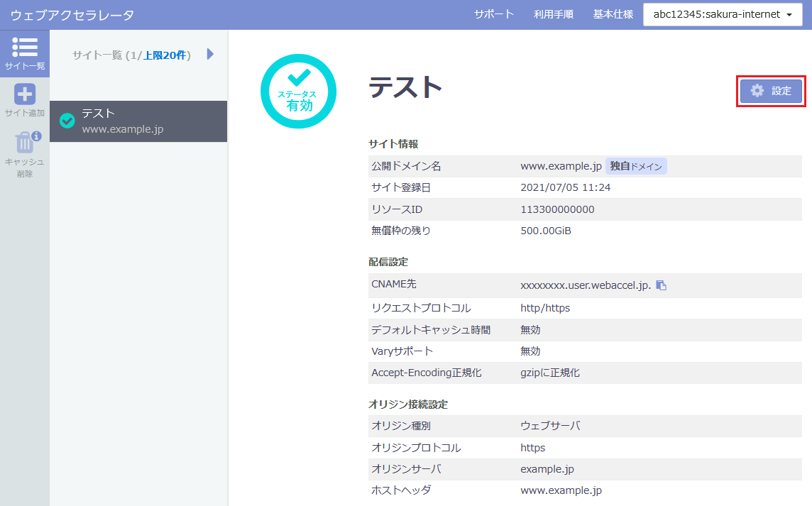Click the 独自ドメイン badge

point(636,166)
